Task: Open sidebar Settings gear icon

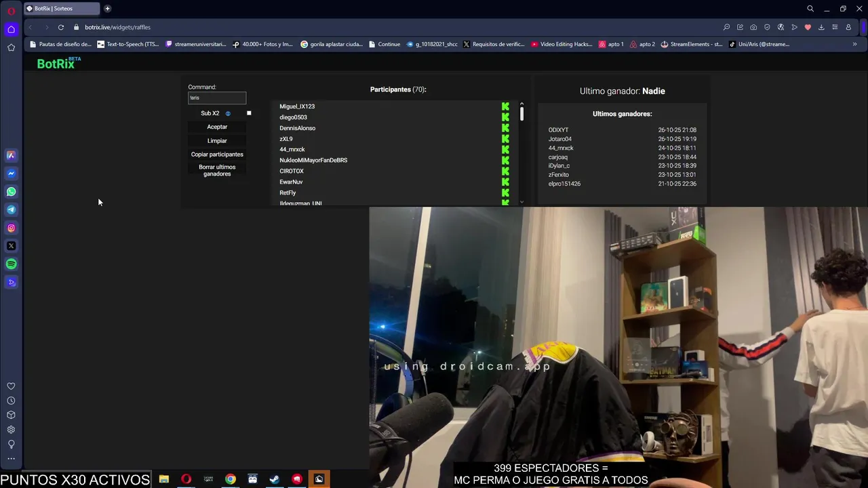Action: [11, 430]
